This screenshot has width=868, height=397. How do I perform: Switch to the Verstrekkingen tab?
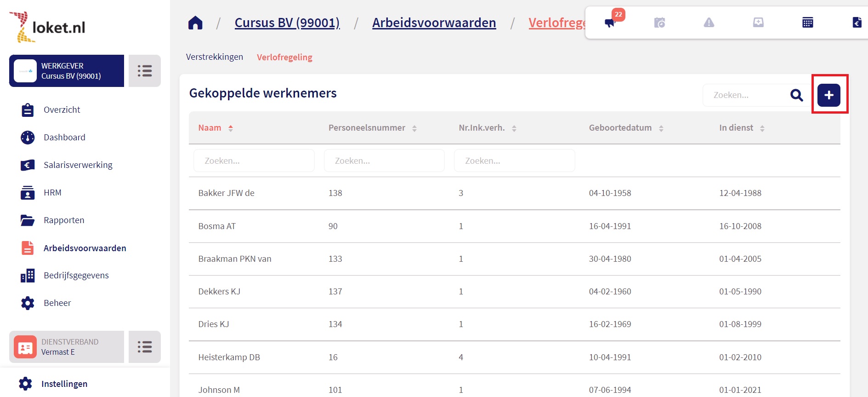[x=215, y=57]
